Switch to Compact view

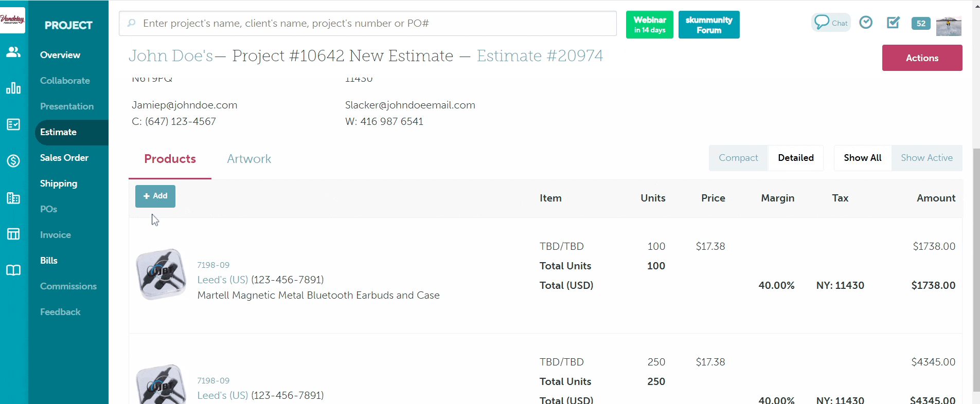tap(738, 158)
